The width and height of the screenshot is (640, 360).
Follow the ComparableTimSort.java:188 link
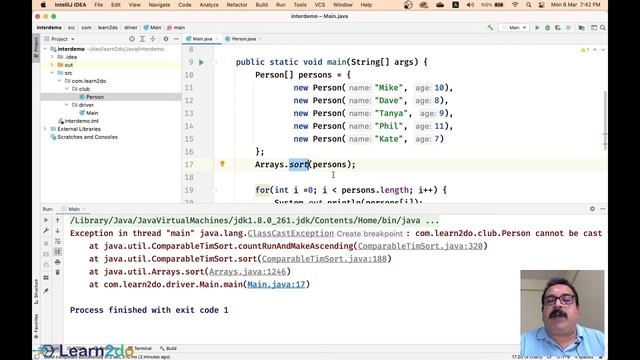(x=324, y=259)
